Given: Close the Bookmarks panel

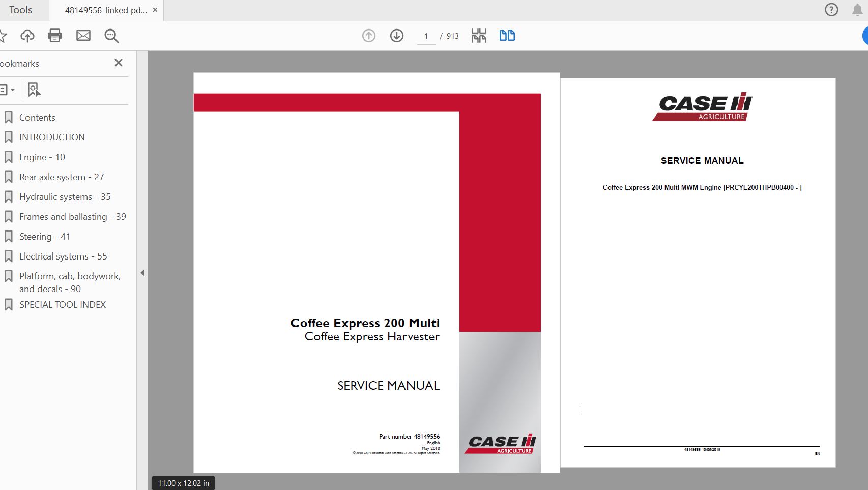Looking at the screenshot, I should (x=119, y=63).
